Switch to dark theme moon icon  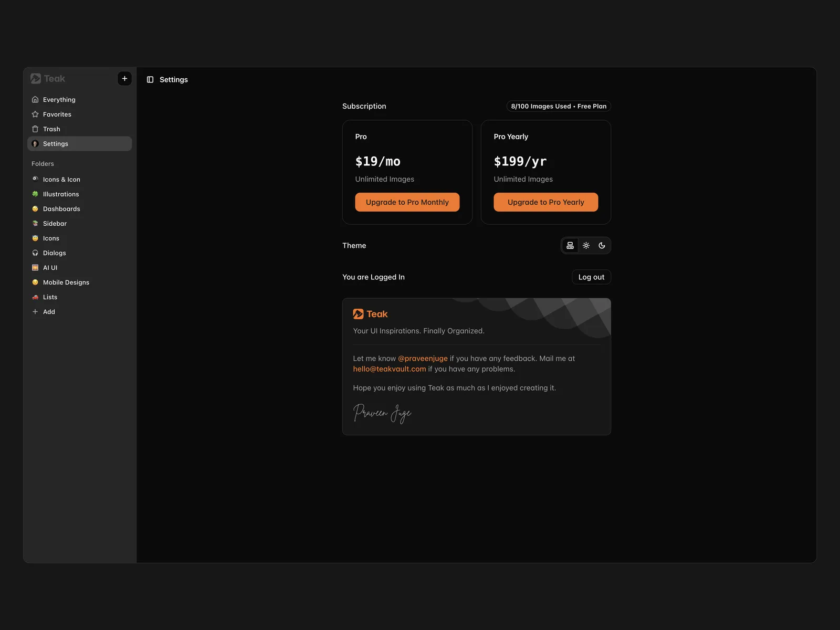point(602,246)
